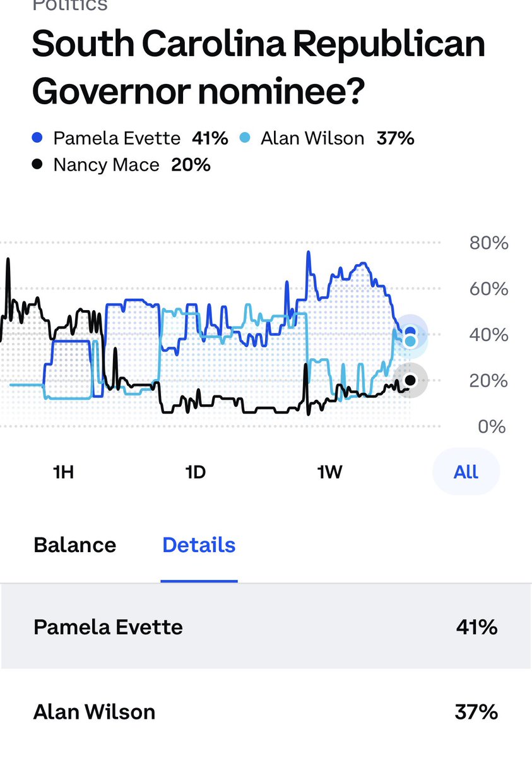532x758 pixels.
Task: Click the light blue Alan Wilson legend dot
Action: point(245,138)
